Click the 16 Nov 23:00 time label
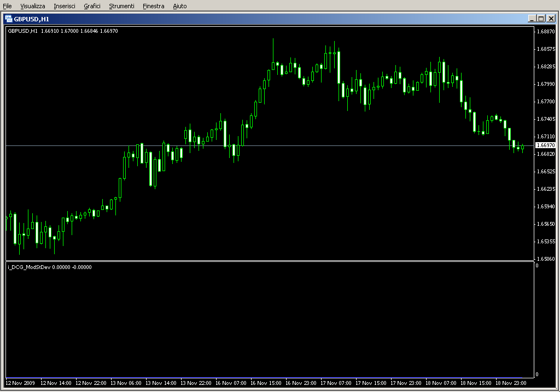The image size is (560, 392). [x=301, y=383]
